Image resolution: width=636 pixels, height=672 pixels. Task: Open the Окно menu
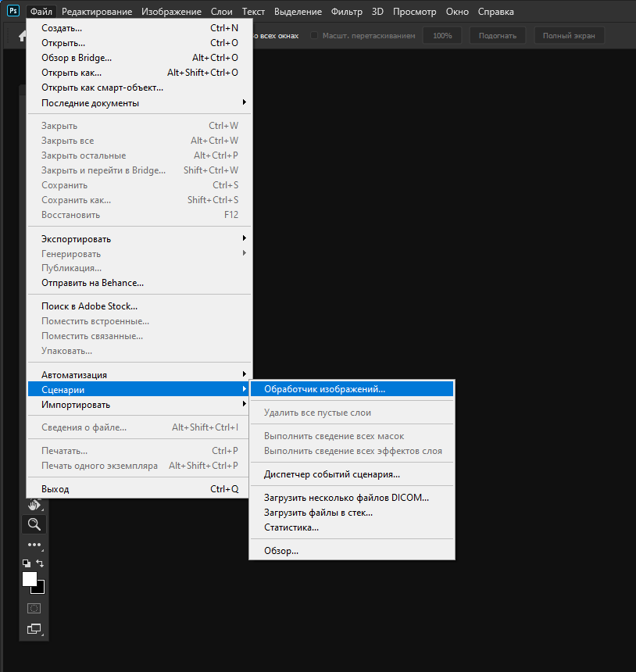pos(457,12)
